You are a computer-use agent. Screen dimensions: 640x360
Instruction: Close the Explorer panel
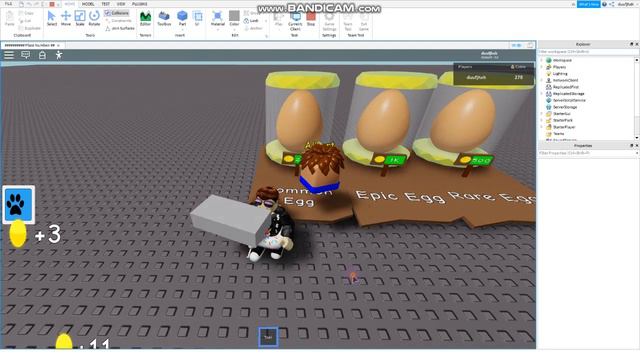click(x=637, y=44)
